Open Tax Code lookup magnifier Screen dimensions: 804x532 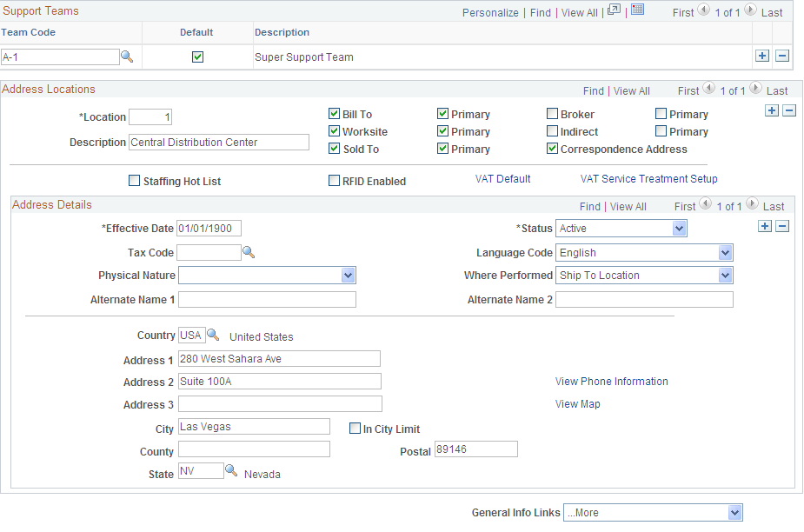(249, 252)
